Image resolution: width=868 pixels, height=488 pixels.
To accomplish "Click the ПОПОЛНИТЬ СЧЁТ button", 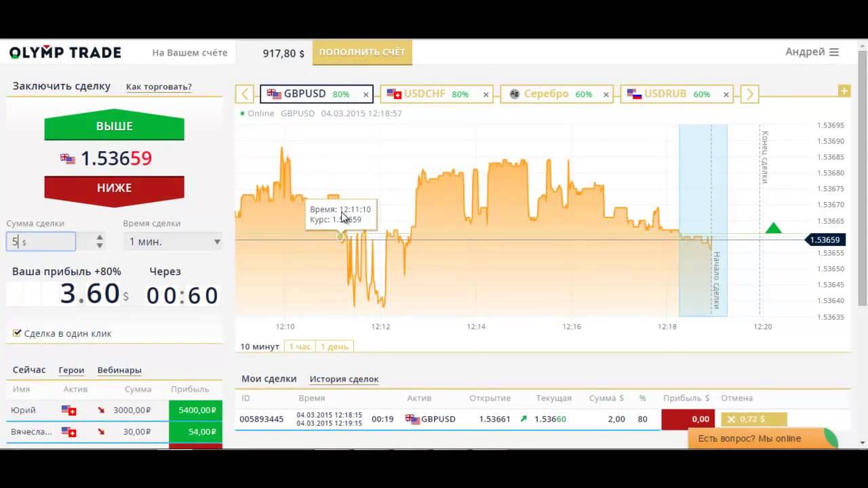I will (362, 52).
